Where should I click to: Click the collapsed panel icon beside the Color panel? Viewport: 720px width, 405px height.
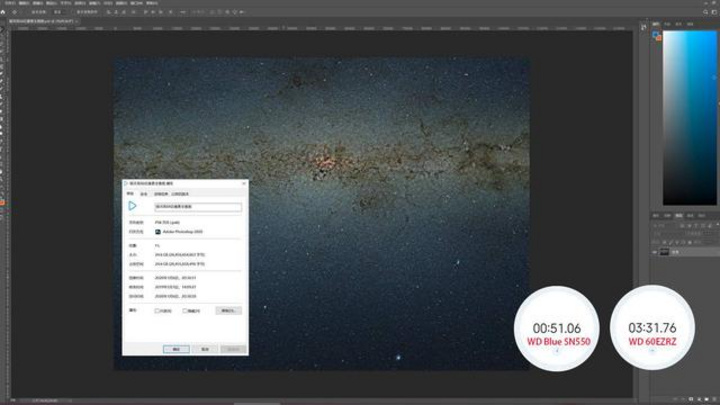(643, 28)
